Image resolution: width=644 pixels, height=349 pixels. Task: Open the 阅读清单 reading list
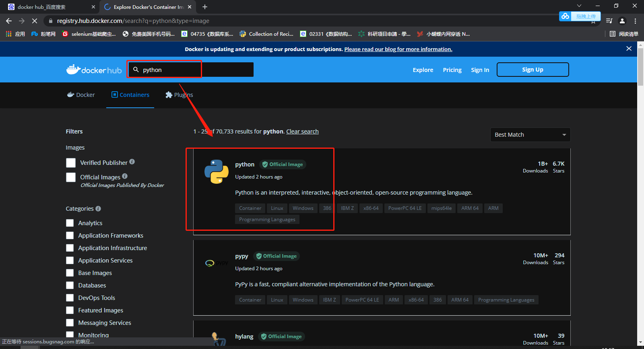click(624, 34)
